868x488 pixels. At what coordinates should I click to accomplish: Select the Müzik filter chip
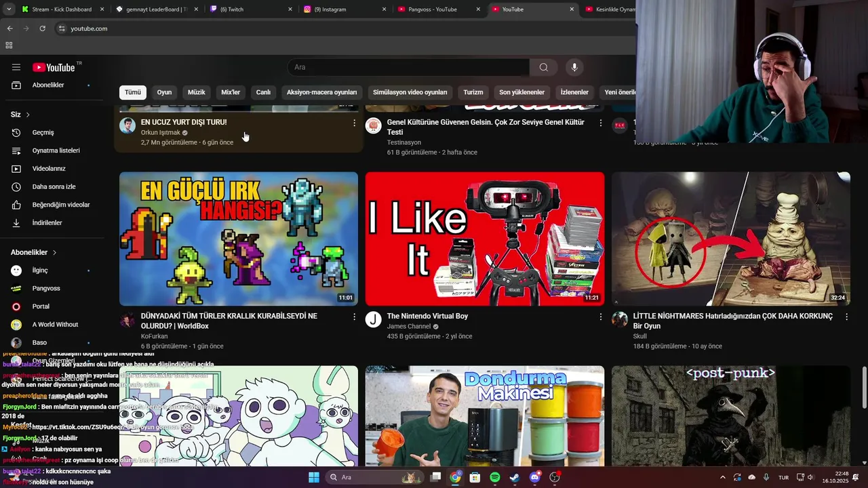point(197,92)
